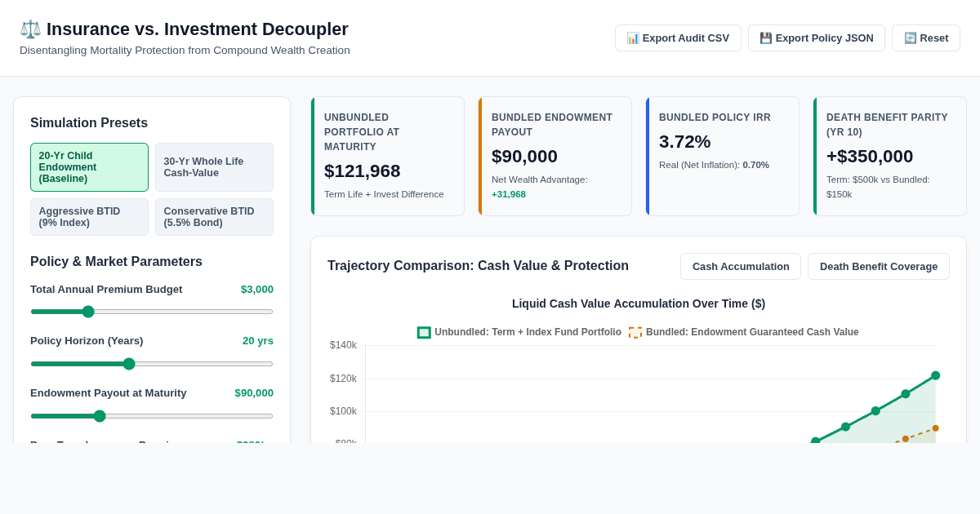Choose Conservative BTID (5.5% Bond) preset
Viewport: 980px width, 514px height.
[214, 217]
